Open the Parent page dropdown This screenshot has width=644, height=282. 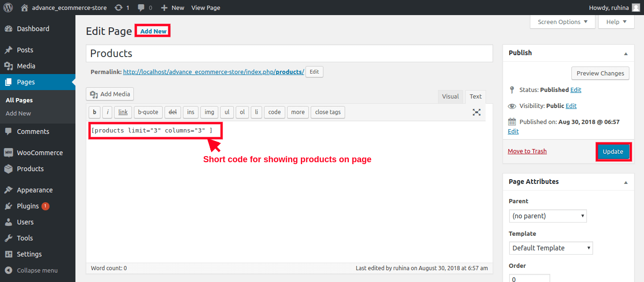coord(548,216)
